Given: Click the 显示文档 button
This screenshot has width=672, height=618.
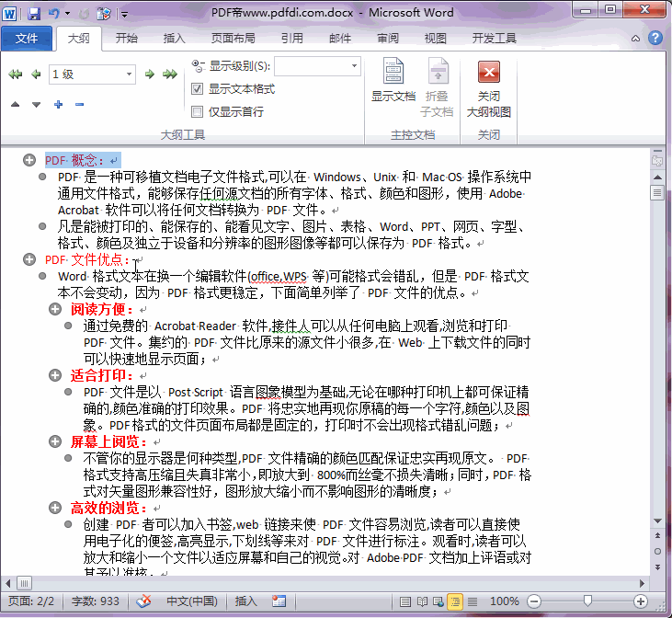Looking at the screenshot, I should coord(393,80).
